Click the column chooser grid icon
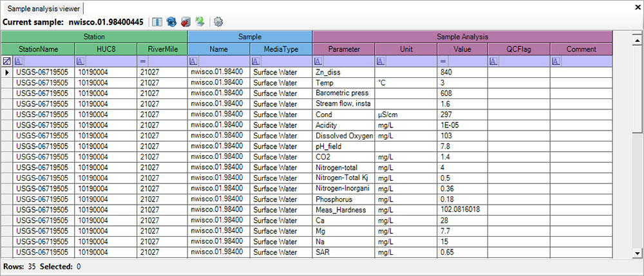Screen dimensions: 644x276 point(157,22)
